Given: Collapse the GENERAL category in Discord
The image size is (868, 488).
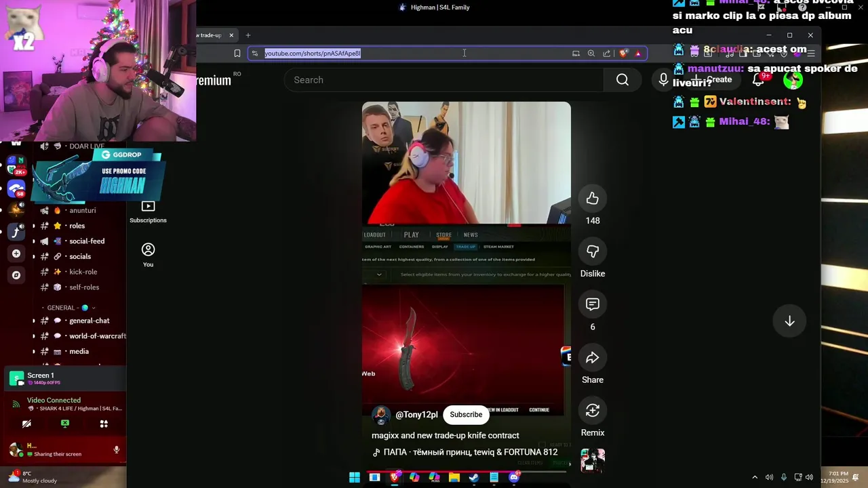Looking at the screenshot, I should [71, 308].
